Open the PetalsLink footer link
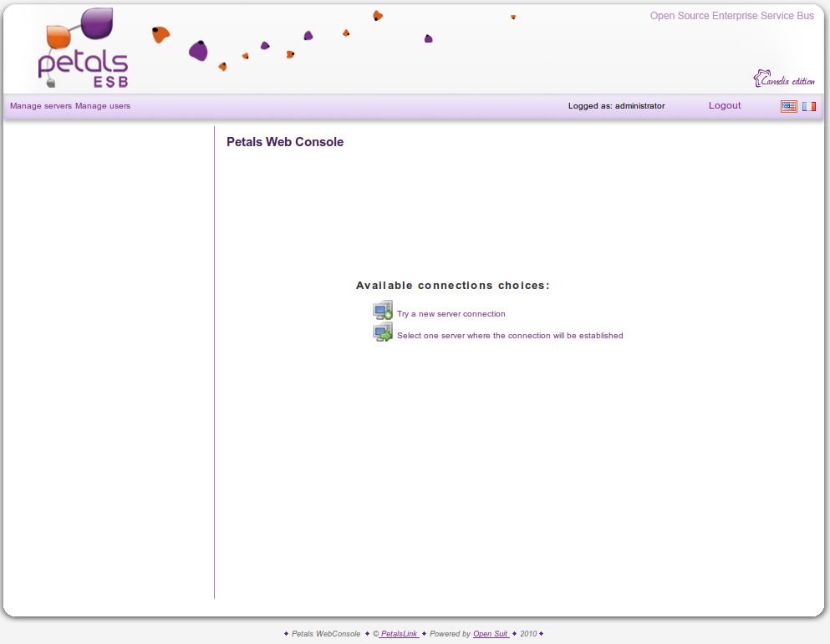This screenshot has height=644, width=830. [x=398, y=634]
